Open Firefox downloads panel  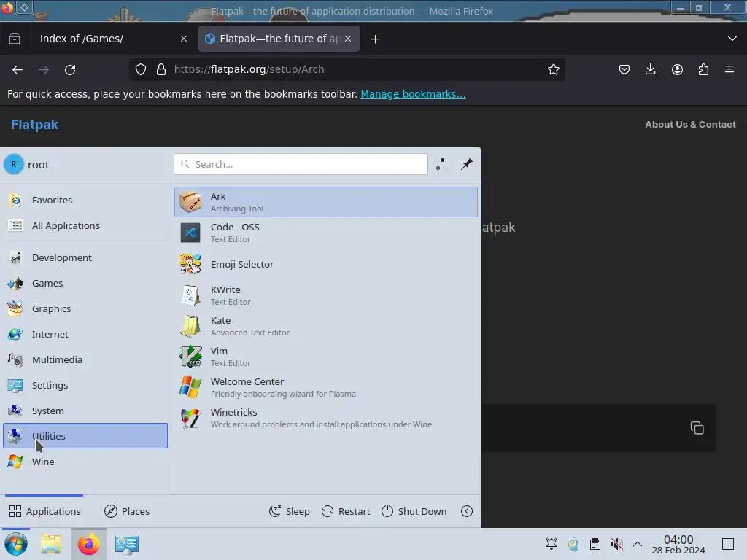tap(650, 69)
